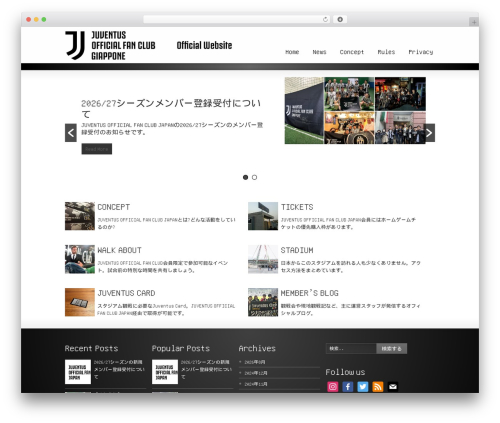Click the email envelope follow icon
This screenshot has height=423, width=500.
click(x=393, y=386)
